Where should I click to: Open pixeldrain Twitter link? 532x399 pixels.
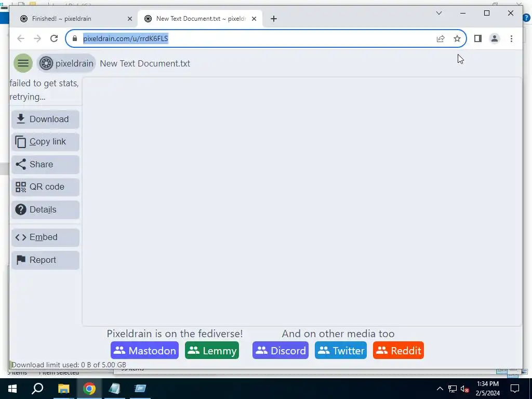[341, 351]
